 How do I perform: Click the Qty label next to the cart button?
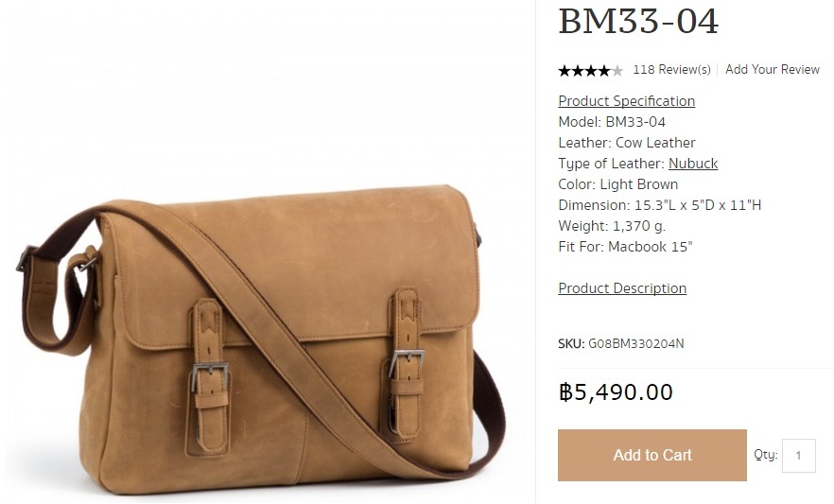coord(765,455)
